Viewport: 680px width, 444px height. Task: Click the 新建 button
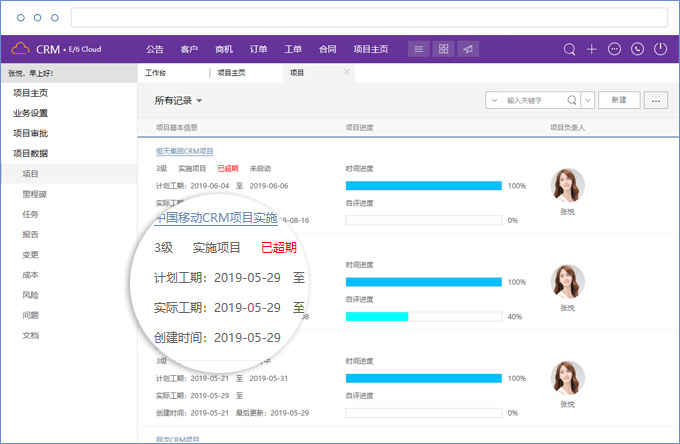coord(620,100)
